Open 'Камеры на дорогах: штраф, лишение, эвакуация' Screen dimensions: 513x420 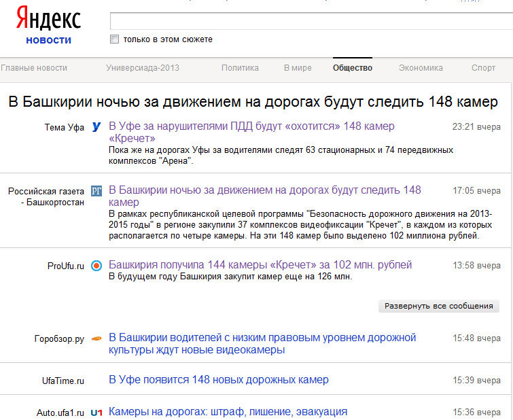(x=228, y=412)
